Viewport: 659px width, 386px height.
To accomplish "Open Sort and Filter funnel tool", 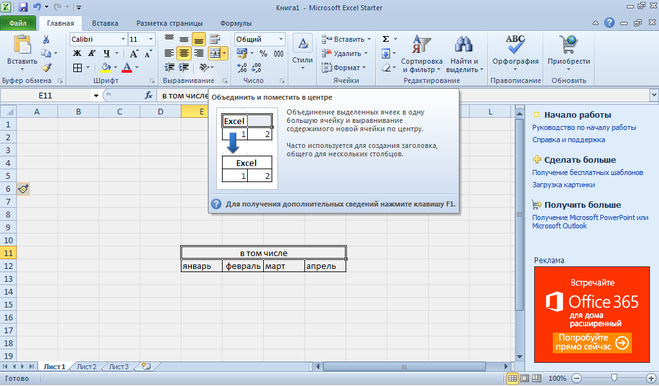I will coord(421,45).
